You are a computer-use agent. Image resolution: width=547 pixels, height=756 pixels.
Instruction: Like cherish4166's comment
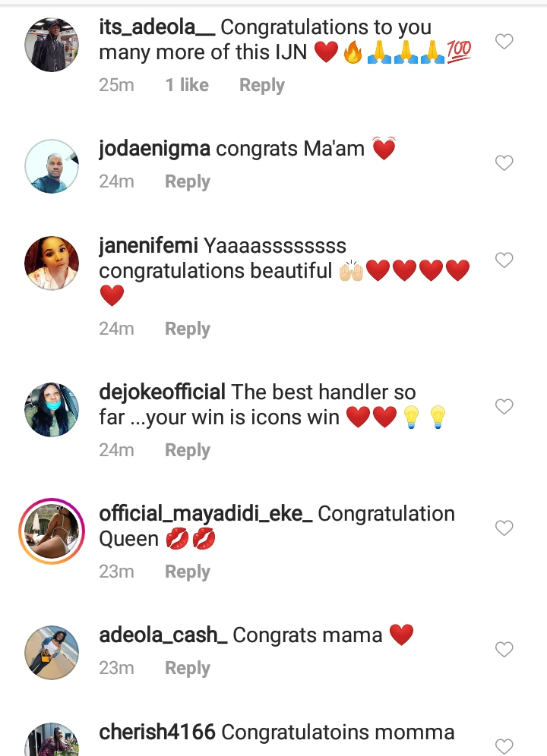tap(504, 745)
